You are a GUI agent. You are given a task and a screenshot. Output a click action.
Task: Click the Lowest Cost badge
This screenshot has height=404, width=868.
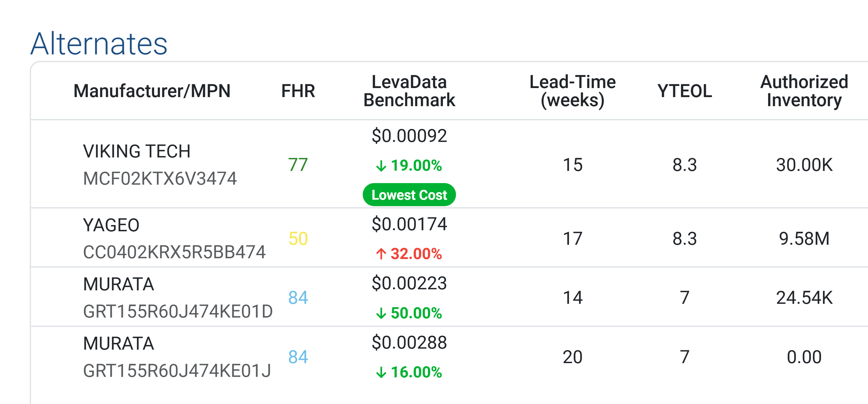pyautogui.click(x=409, y=195)
